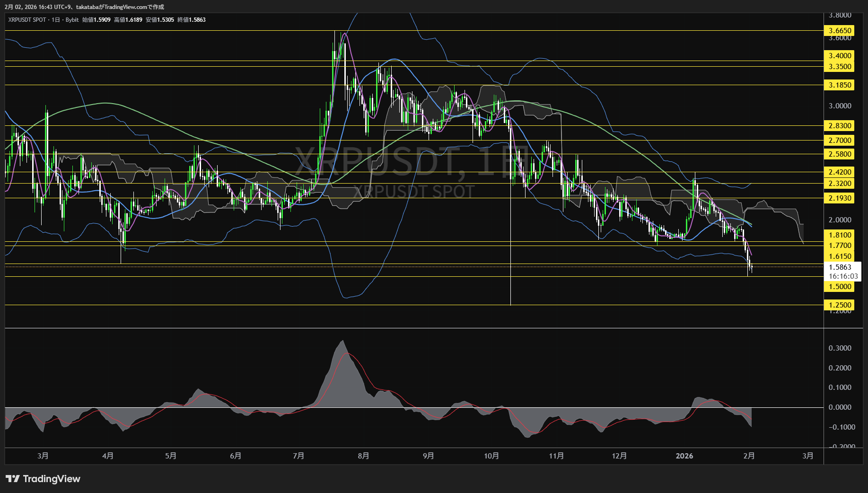This screenshot has width=868, height=493.
Task: Select the 3.4000 horizontal line label
Action: pyautogui.click(x=840, y=56)
